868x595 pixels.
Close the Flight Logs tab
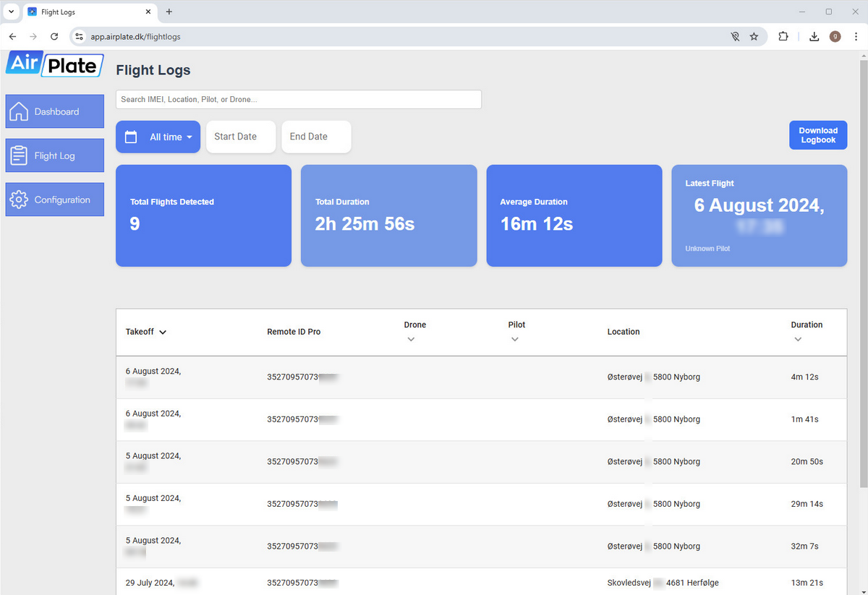[148, 12]
